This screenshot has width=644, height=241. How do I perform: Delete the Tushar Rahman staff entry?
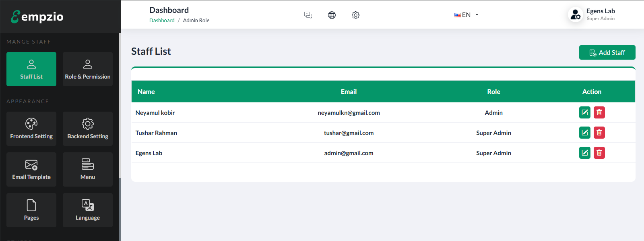pyautogui.click(x=599, y=133)
